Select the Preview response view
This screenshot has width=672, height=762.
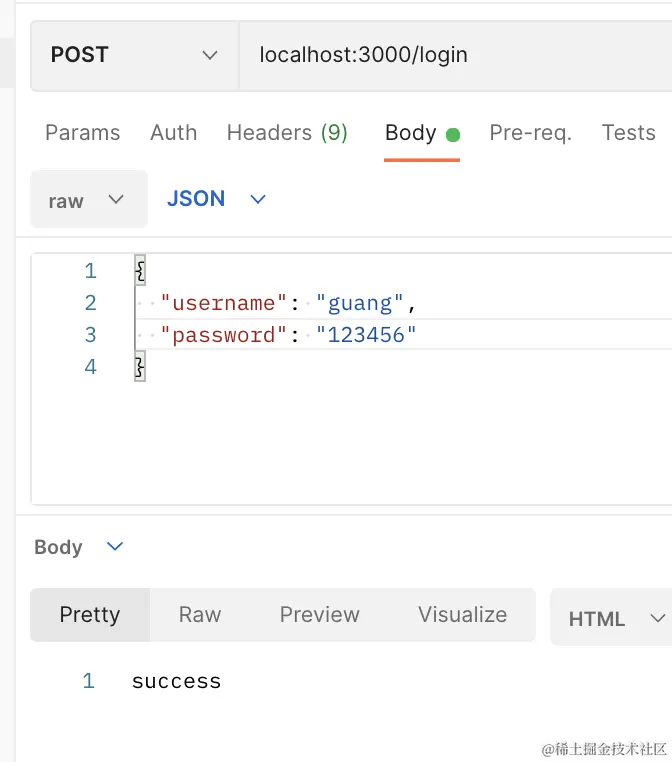click(x=319, y=615)
